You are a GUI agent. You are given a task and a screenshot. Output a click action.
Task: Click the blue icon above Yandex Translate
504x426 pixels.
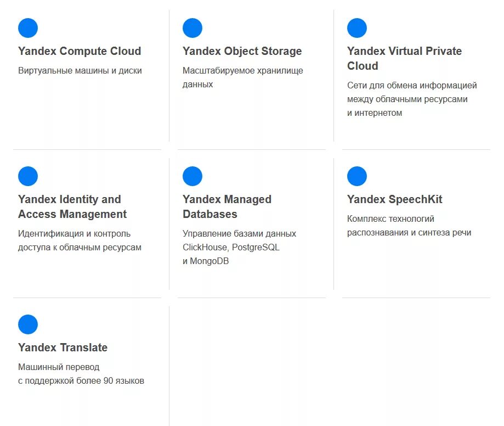(28, 324)
